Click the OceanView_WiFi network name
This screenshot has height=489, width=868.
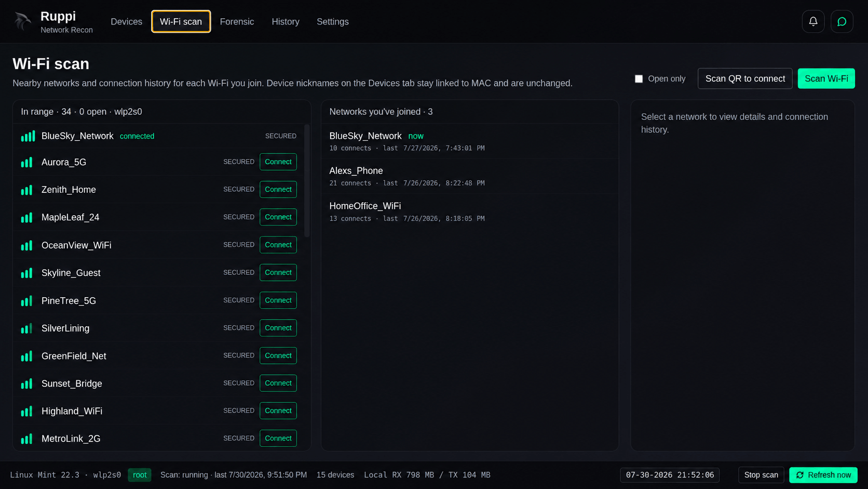coord(76,245)
